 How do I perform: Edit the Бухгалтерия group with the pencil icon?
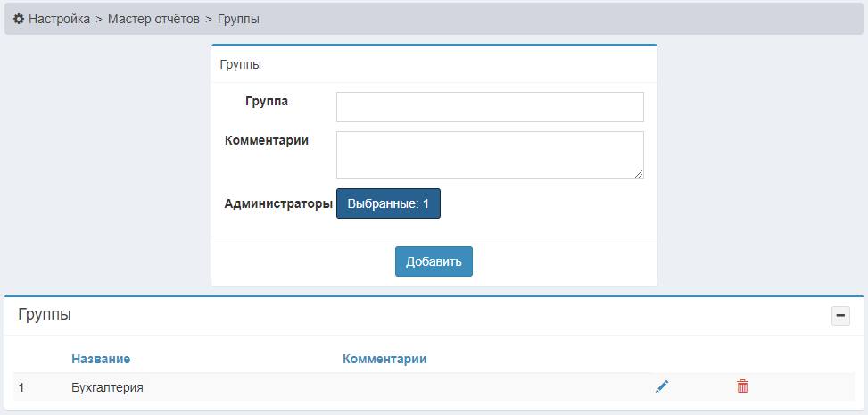(661, 386)
